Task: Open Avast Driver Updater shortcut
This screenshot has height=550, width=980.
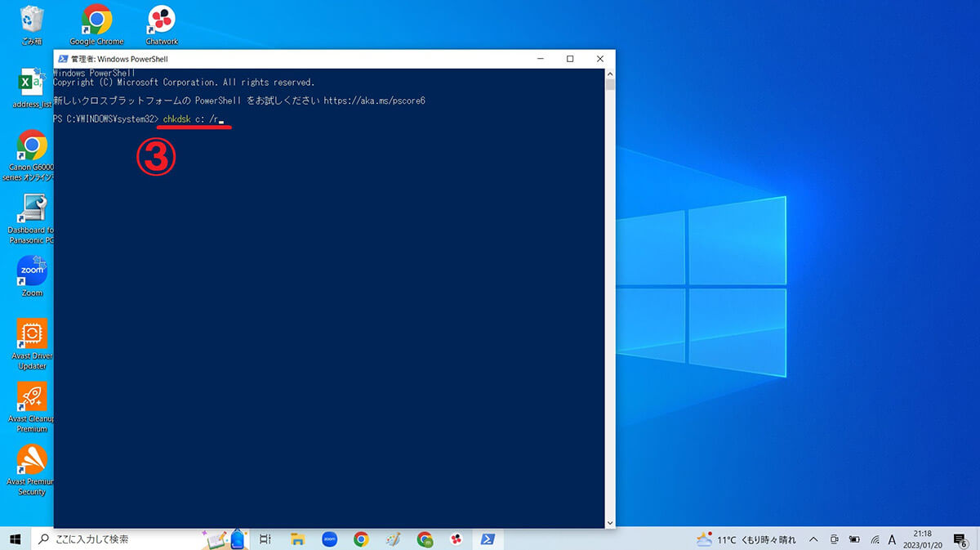Action: [32, 343]
